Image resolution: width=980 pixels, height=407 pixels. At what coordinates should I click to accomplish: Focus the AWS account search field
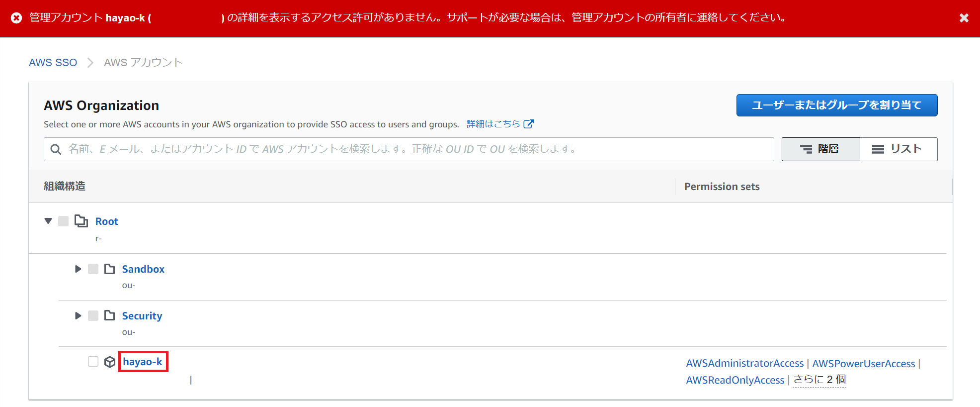409,149
